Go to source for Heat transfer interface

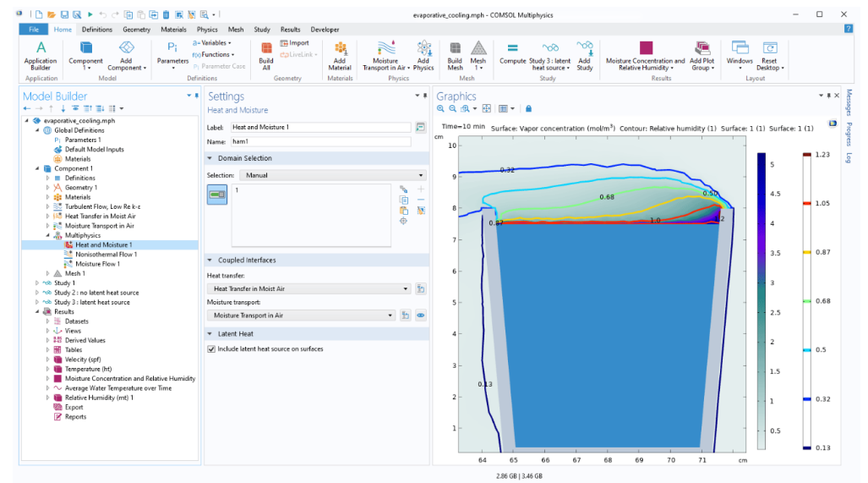421,288
